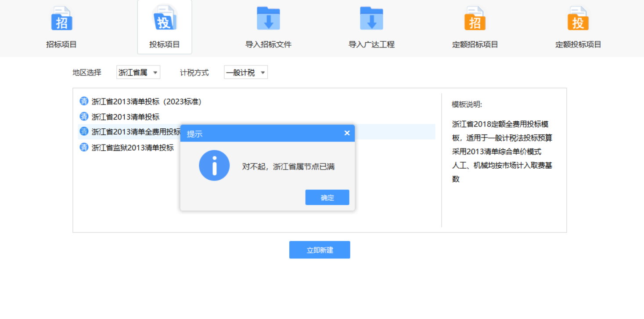
Task: Open the 导入招标文件 label
Action: point(268,44)
